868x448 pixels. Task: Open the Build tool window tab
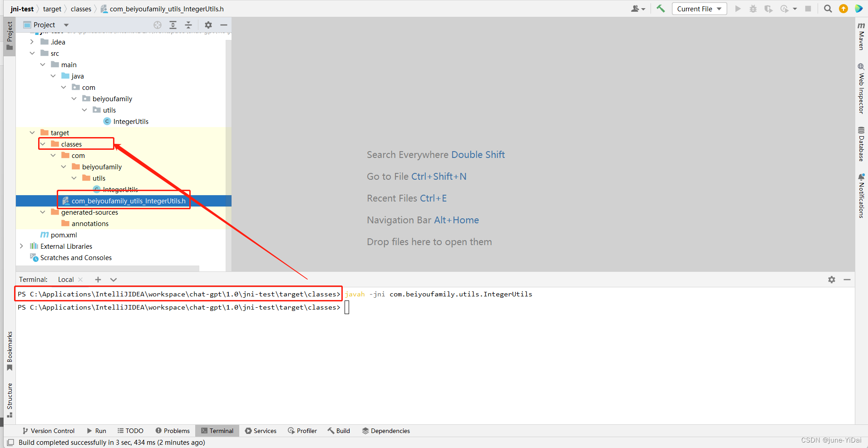[x=339, y=431]
